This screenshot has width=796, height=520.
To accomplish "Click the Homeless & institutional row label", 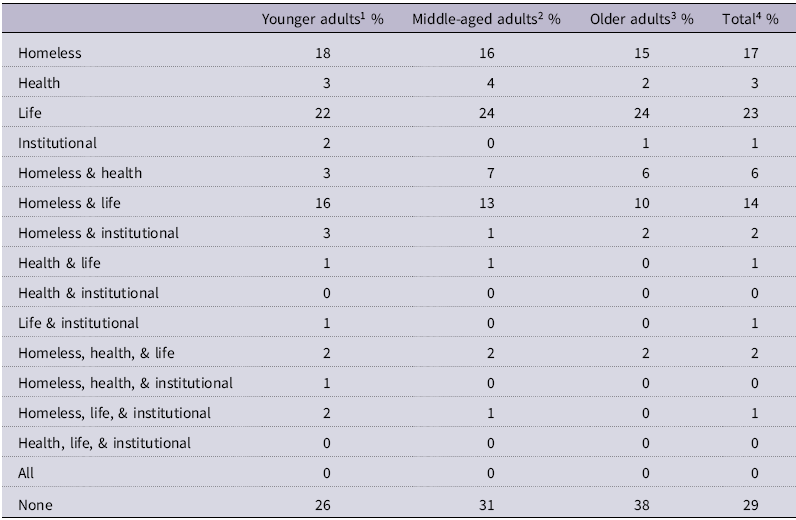I will [x=98, y=233].
